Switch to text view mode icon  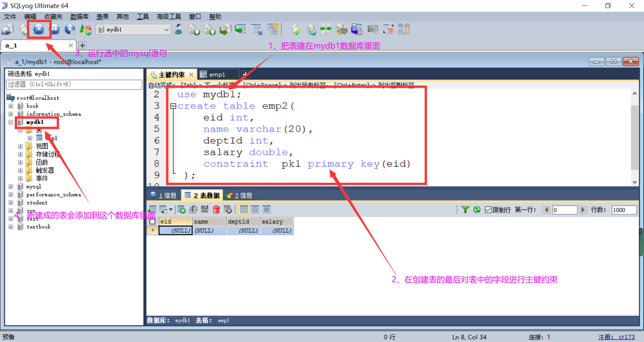pos(267,210)
